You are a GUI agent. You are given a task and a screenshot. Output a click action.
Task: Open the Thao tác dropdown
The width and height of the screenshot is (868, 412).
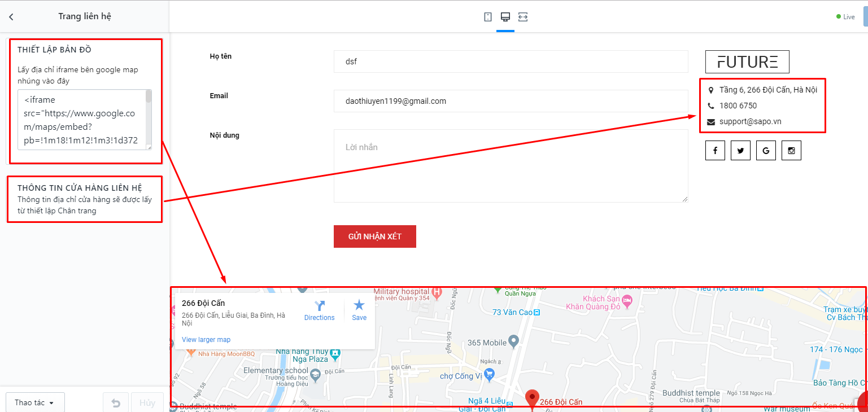[35, 402]
